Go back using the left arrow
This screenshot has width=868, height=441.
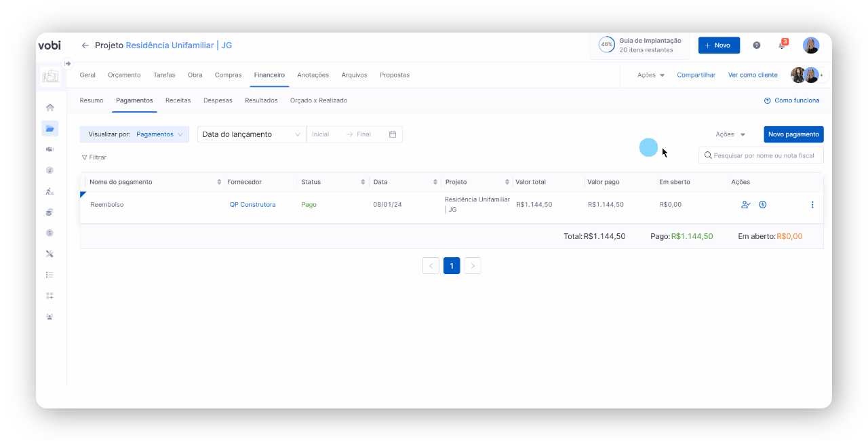pos(85,45)
